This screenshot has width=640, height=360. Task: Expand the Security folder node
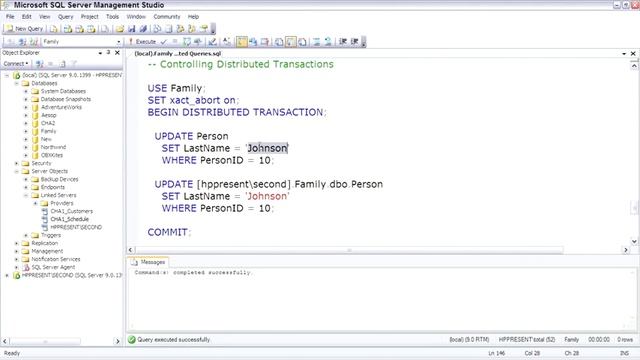16,163
